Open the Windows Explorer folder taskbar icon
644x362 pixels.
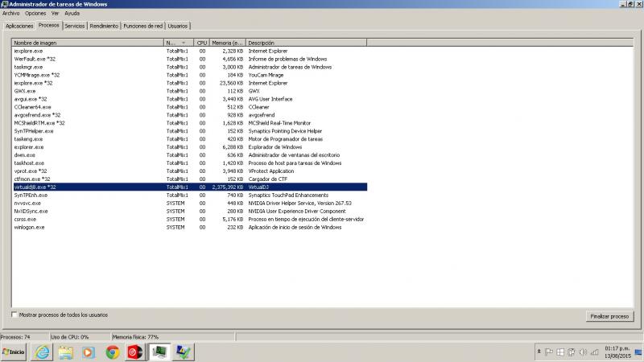click(x=65, y=352)
